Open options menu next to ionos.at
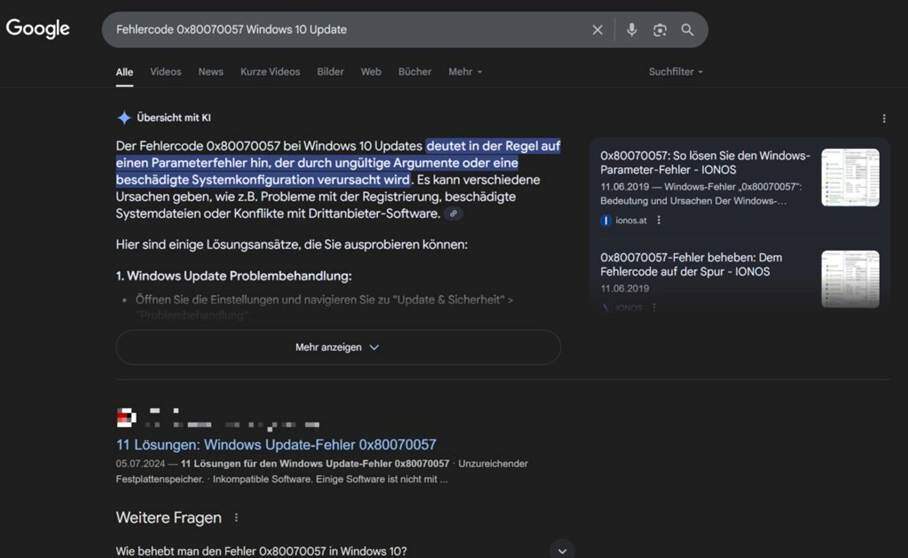 (658, 220)
